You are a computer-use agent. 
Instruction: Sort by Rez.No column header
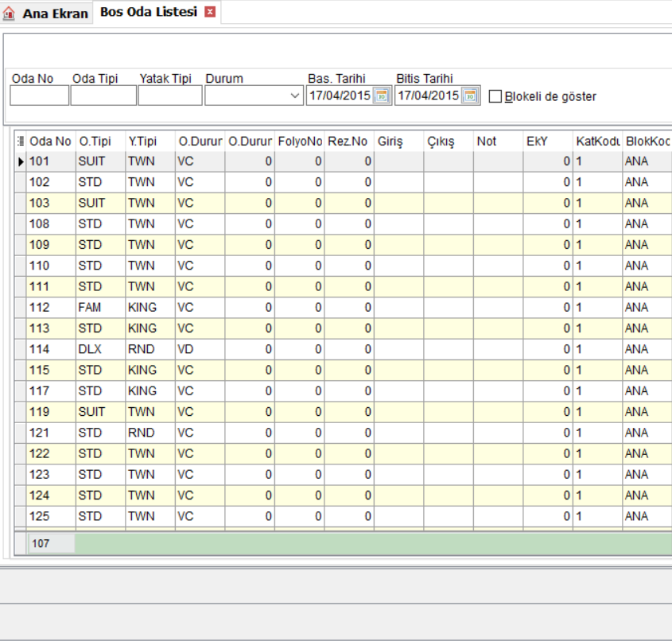[349, 141]
